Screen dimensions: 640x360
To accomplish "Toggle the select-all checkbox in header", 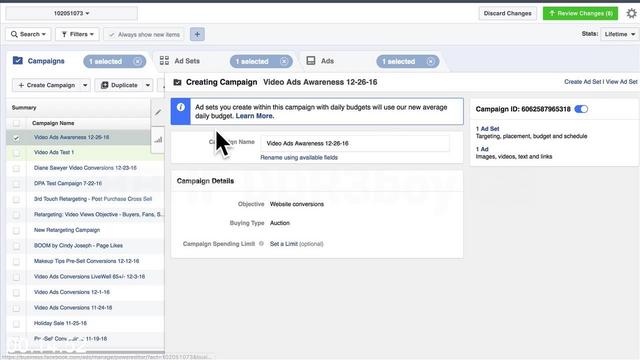I will [16, 123].
